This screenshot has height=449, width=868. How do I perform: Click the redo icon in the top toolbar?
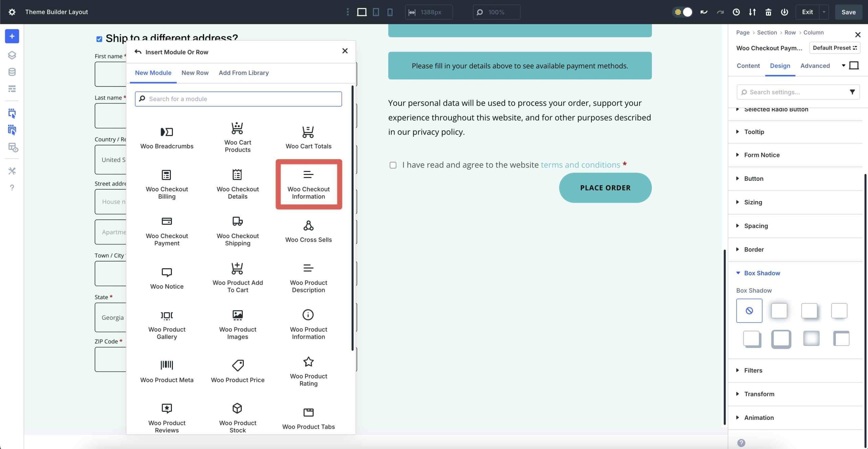[719, 12]
